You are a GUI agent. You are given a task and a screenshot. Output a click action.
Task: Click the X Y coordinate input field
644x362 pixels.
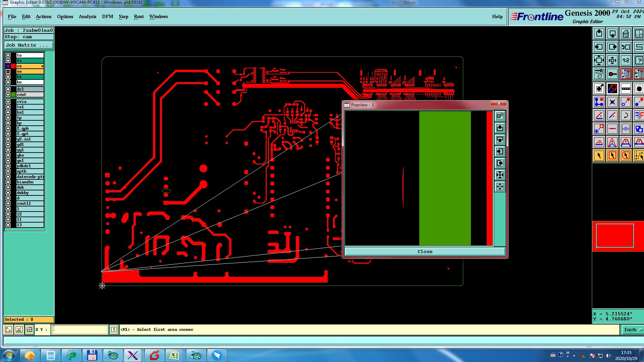coord(80,329)
